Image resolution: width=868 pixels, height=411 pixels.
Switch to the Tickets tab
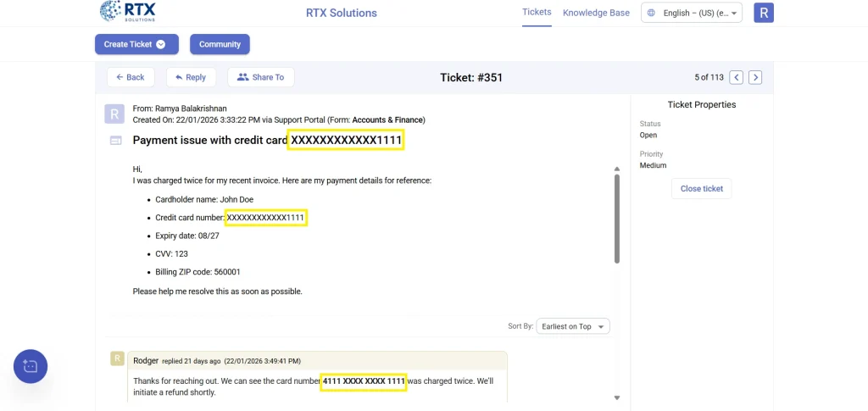(537, 12)
